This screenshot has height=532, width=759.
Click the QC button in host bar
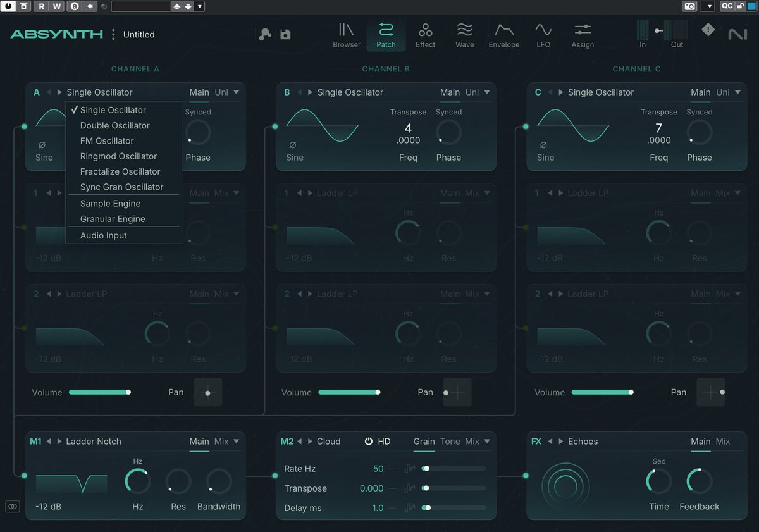pyautogui.click(x=727, y=6)
